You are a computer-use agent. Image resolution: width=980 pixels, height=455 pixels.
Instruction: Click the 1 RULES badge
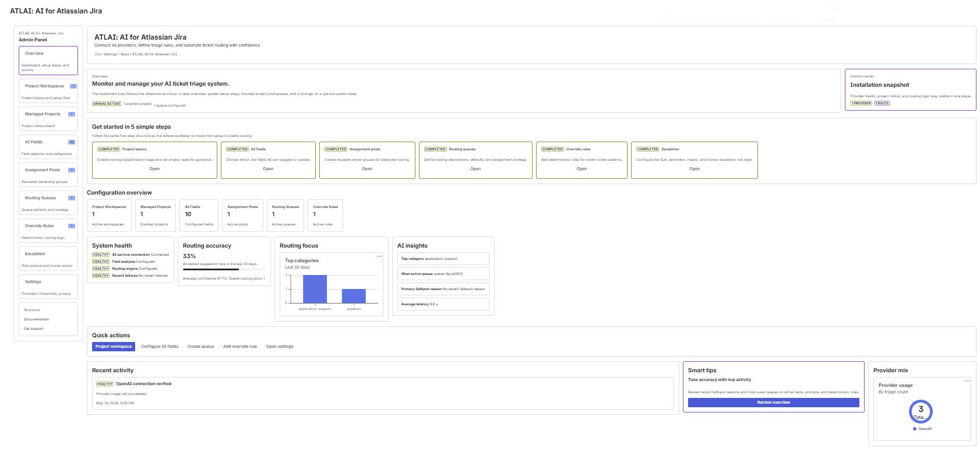tap(882, 103)
